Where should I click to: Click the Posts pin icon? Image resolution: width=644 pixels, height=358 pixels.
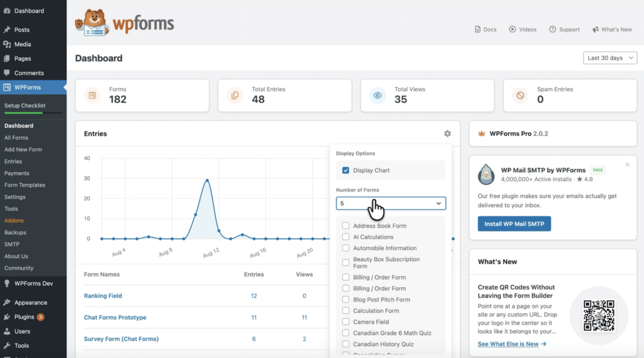click(x=7, y=30)
